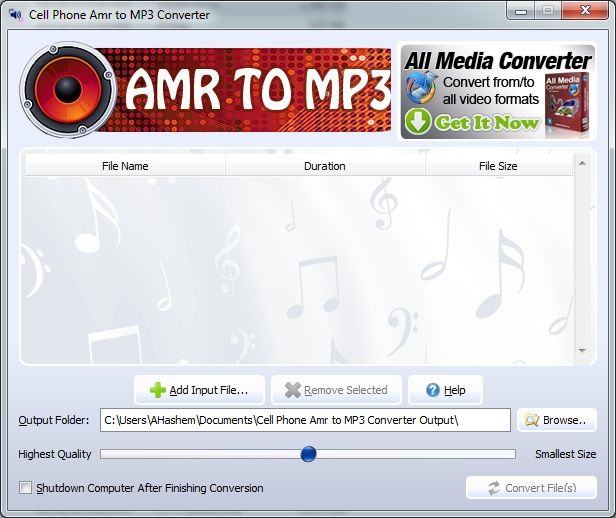Open the All Media Converter ad banner
This screenshot has height=518, width=616.
tap(497, 92)
